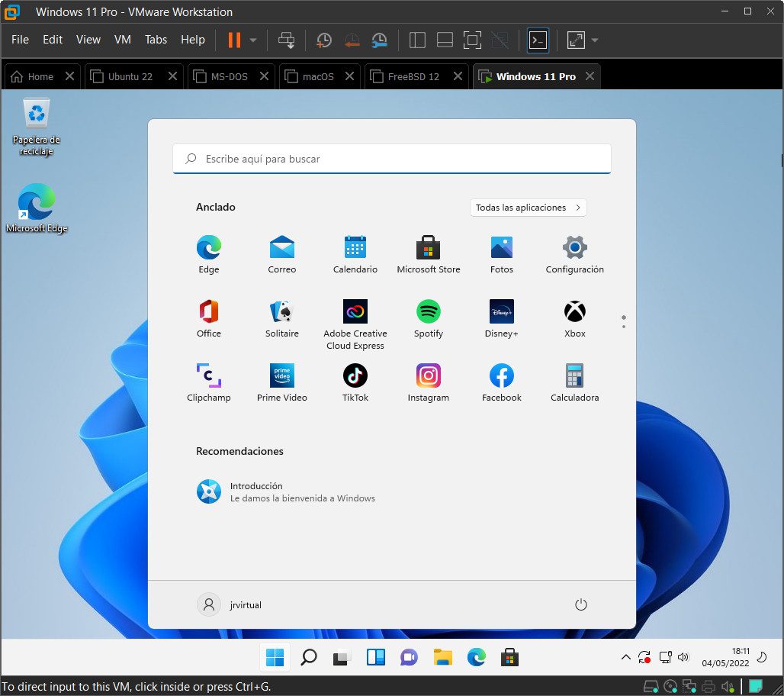
Task: Select the Papelera de reciclaje desktop icon
Action: click(x=36, y=127)
